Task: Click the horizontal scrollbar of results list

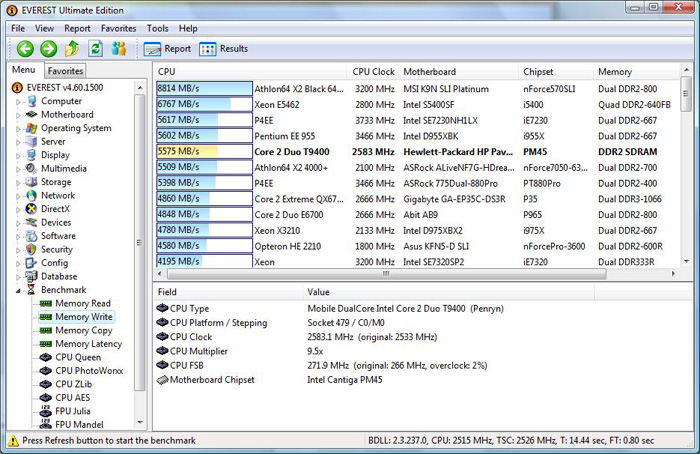Action: coord(385,274)
